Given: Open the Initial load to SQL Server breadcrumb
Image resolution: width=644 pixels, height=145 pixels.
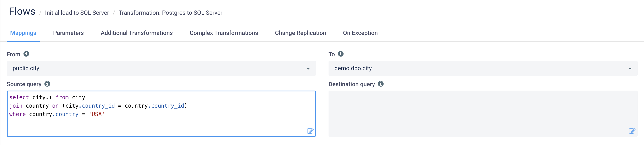Looking at the screenshot, I should [x=77, y=13].
